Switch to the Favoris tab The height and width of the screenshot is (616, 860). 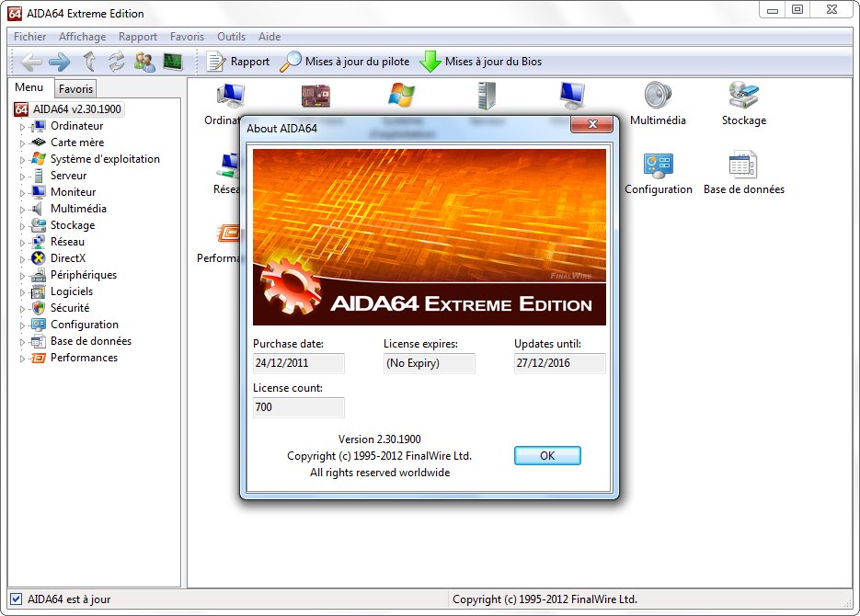[75, 87]
